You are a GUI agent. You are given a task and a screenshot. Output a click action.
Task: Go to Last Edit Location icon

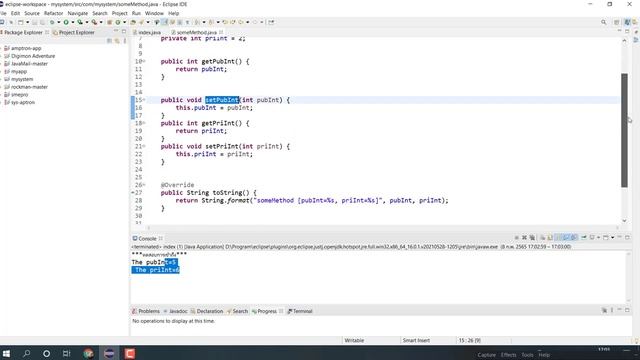point(225,22)
